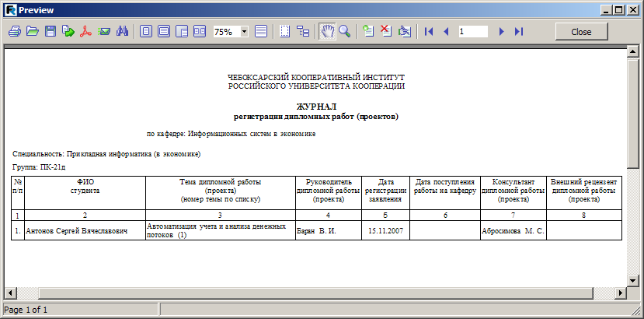Click the page number input field
Image resolution: width=644 pixels, height=319 pixels.
tap(472, 32)
